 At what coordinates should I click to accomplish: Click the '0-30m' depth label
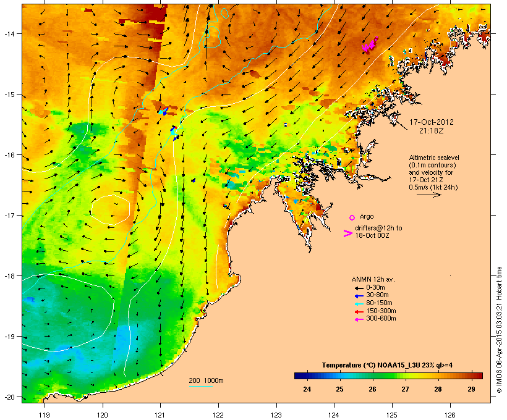pyautogui.click(x=375, y=288)
